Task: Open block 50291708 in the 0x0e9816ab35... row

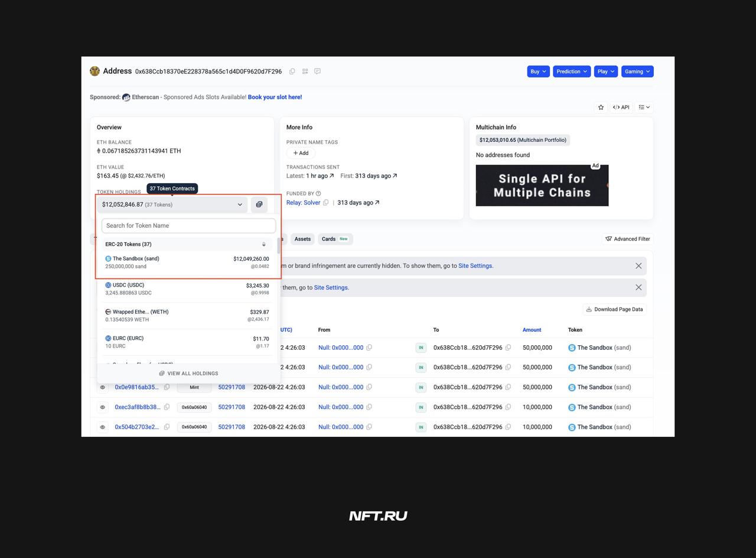Action: pos(232,387)
